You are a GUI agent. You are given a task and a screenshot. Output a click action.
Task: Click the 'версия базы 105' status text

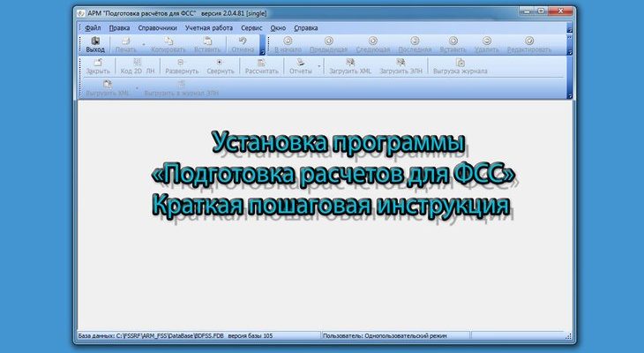(251, 335)
